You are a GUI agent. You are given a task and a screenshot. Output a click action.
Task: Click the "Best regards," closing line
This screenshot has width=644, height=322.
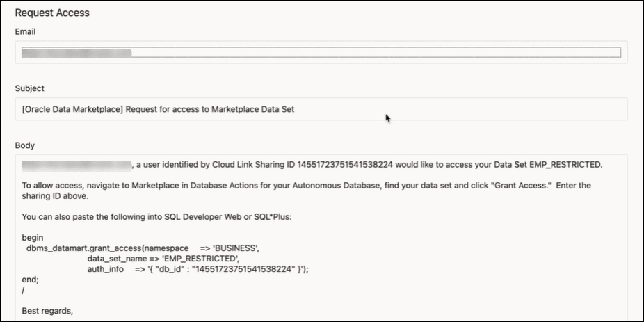(x=47, y=309)
